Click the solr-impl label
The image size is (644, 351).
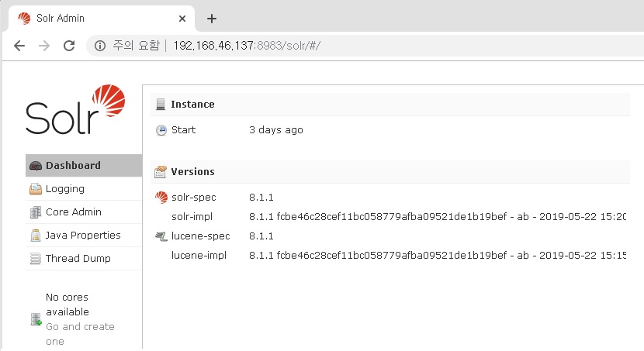click(x=192, y=216)
